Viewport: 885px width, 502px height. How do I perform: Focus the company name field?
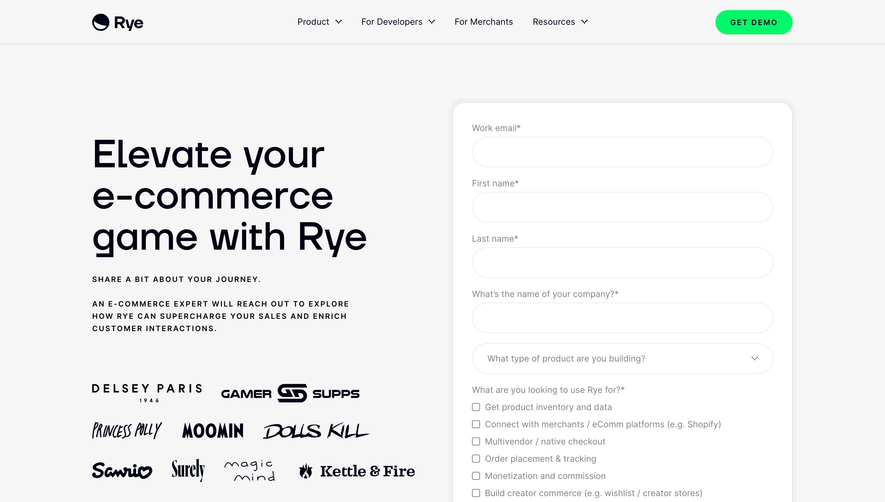[622, 318]
